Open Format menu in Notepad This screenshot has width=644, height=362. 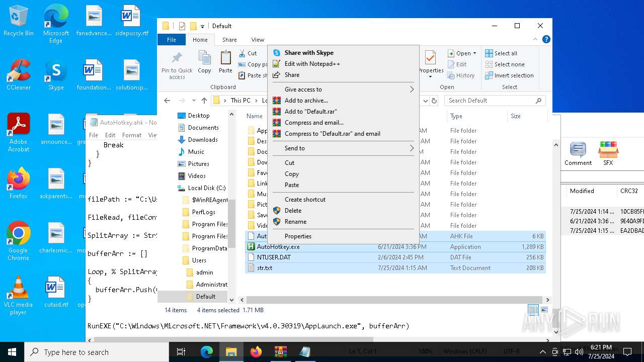tap(132, 135)
